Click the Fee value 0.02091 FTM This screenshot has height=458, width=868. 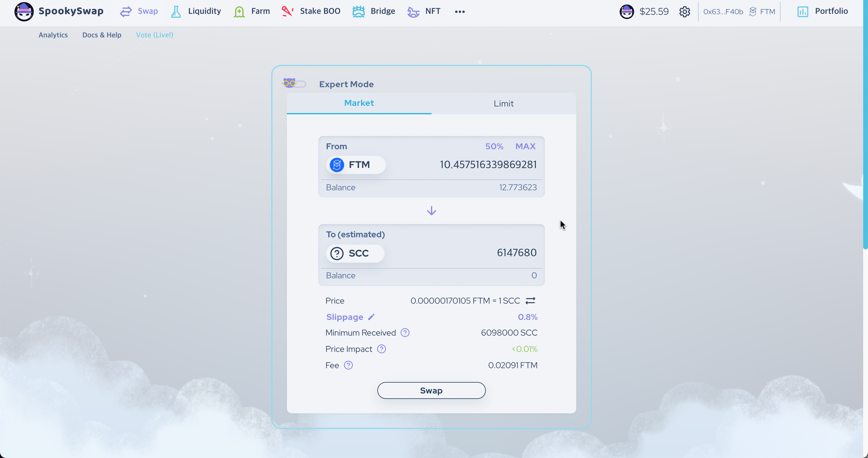coord(512,365)
